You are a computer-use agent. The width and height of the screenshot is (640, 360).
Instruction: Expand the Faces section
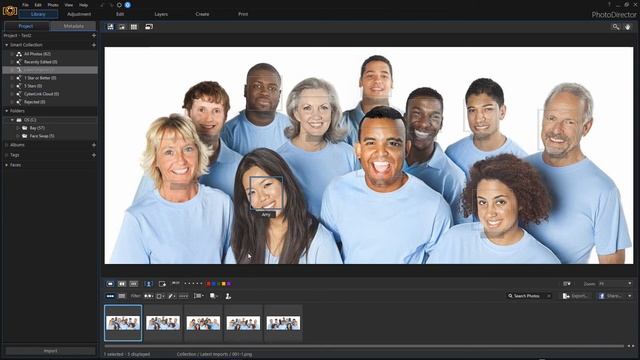[x=7, y=165]
